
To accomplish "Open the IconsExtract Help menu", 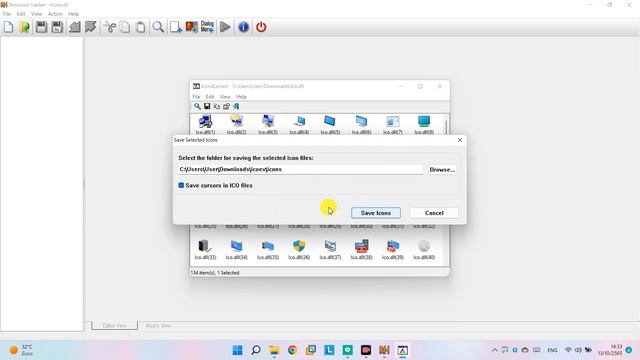I will pos(241,97).
